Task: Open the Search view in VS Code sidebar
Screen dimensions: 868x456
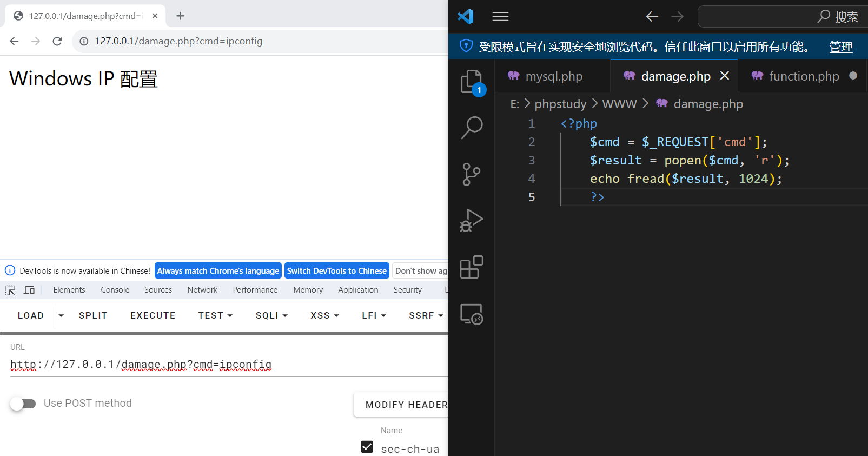Action: [x=472, y=128]
